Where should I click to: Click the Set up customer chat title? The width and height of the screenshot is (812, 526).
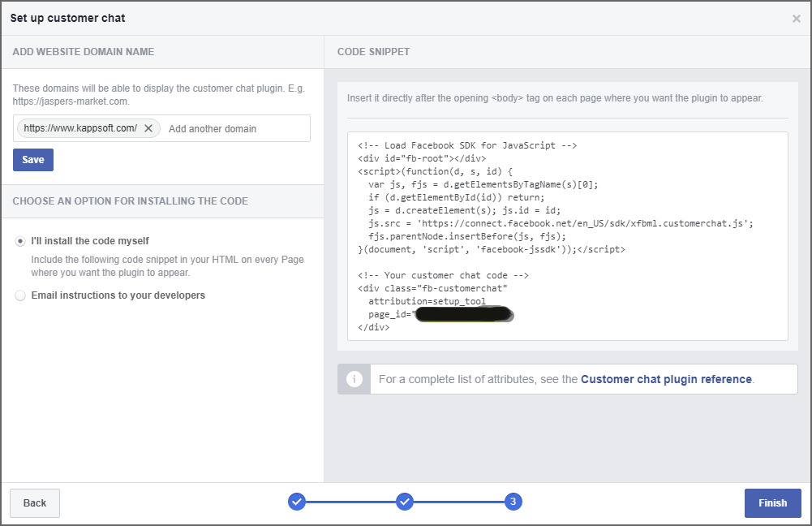tap(67, 18)
